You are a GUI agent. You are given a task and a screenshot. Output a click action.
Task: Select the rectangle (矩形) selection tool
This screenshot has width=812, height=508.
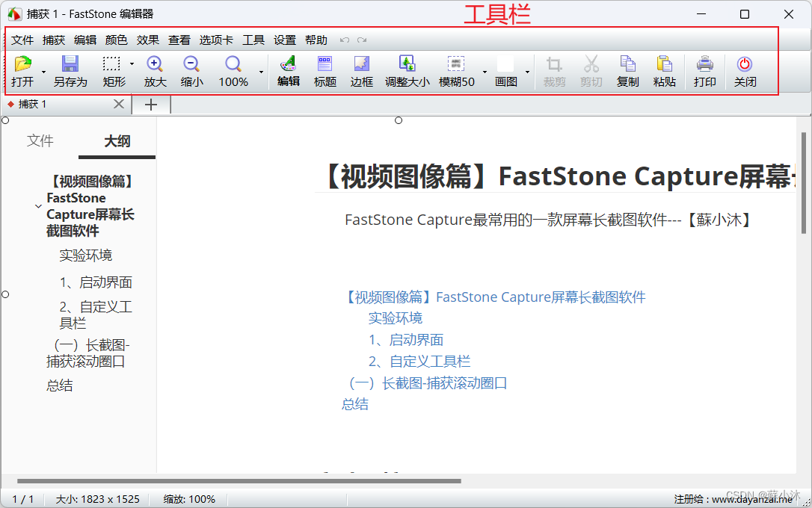pos(111,64)
